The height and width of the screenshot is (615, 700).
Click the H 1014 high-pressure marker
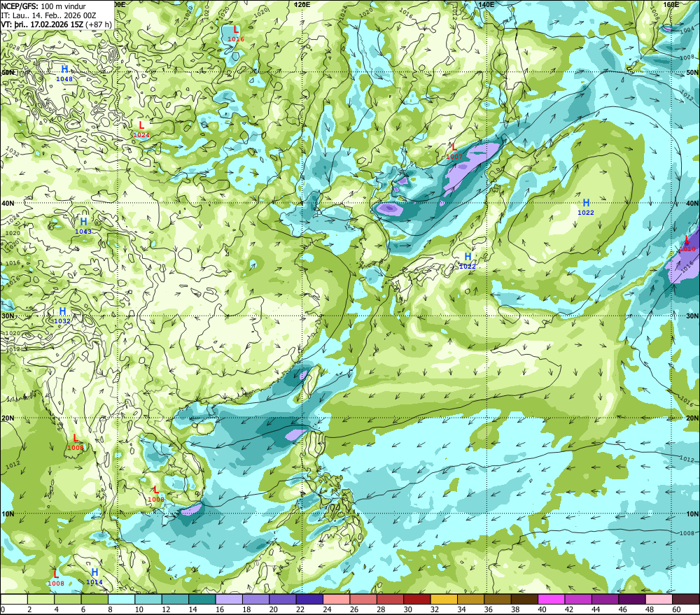pyautogui.click(x=94, y=577)
